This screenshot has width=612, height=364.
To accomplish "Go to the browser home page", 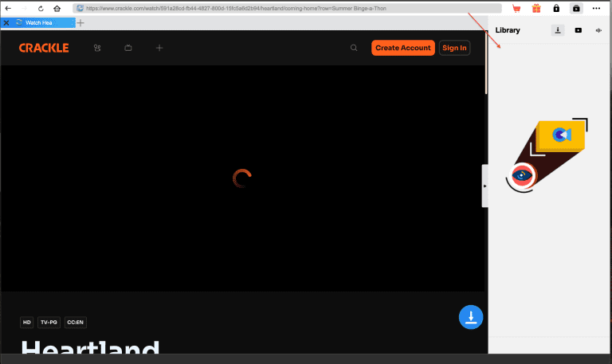I will pyautogui.click(x=57, y=8).
